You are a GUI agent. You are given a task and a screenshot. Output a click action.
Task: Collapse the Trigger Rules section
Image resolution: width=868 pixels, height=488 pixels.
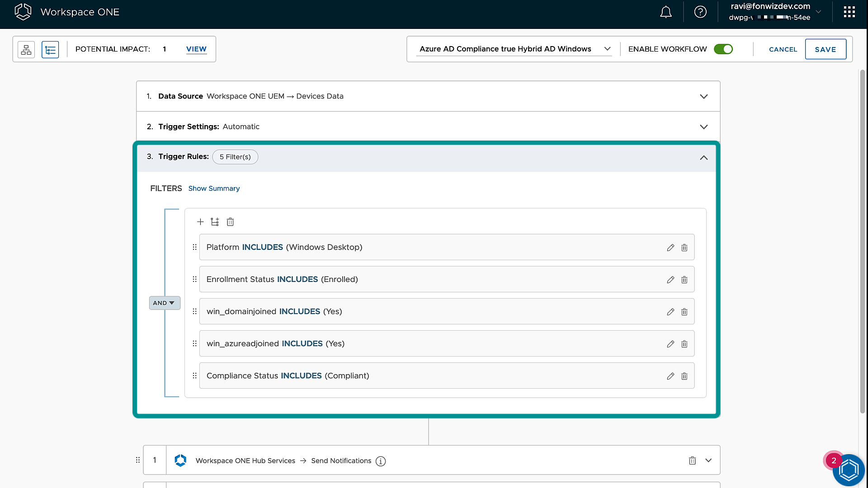(x=703, y=157)
